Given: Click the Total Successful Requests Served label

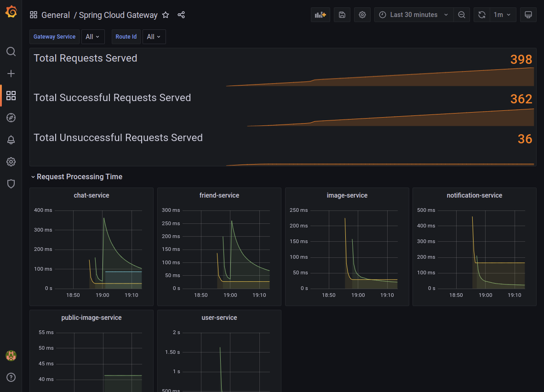Looking at the screenshot, I should tap(112, 98).
